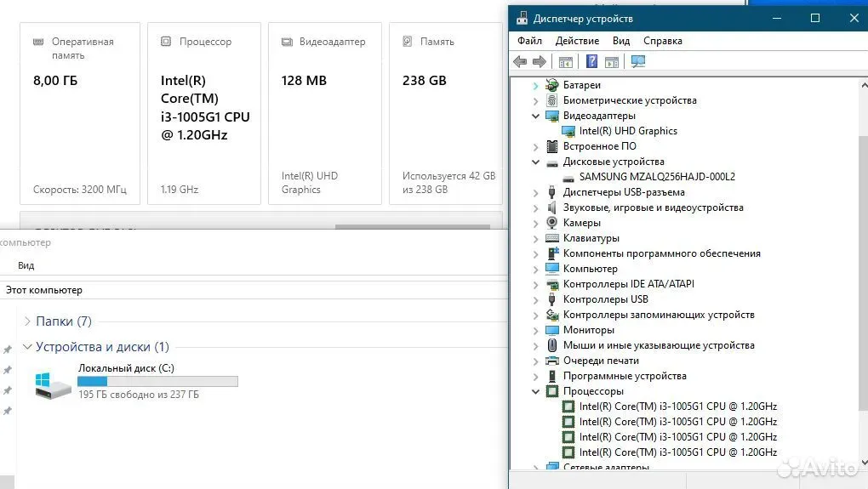Click the Back arrow in Device Manager toolbar
868x489 pixels.
[x=520, y=62]
